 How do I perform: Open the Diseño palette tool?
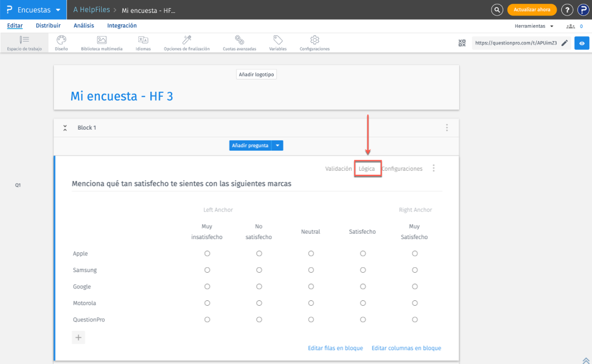[x=61, y=43]
